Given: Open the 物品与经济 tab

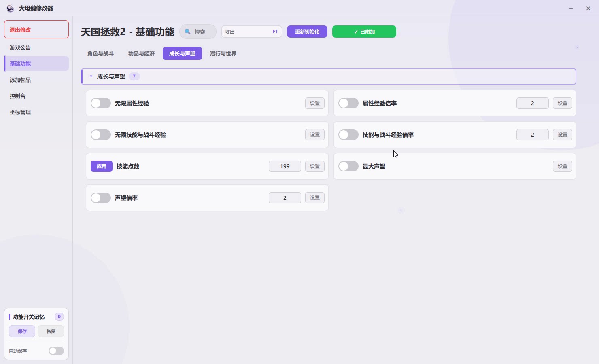Looking at the screenshot, I should tap(141, 53).
